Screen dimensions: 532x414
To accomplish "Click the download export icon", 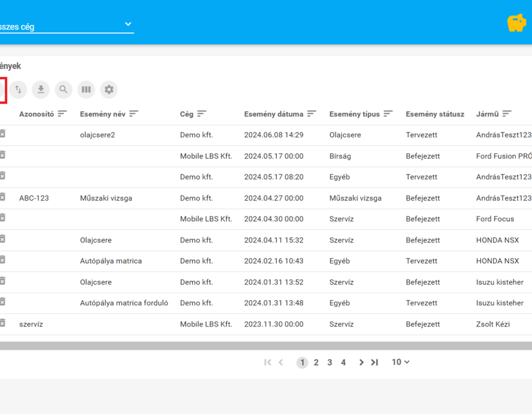I will tap(41, 89).
